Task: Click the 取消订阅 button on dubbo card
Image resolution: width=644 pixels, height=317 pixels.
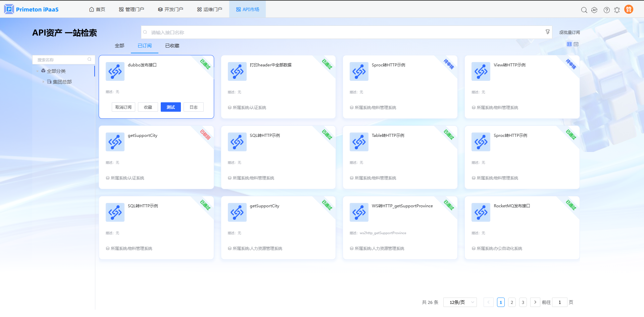Action: (123, 107)
